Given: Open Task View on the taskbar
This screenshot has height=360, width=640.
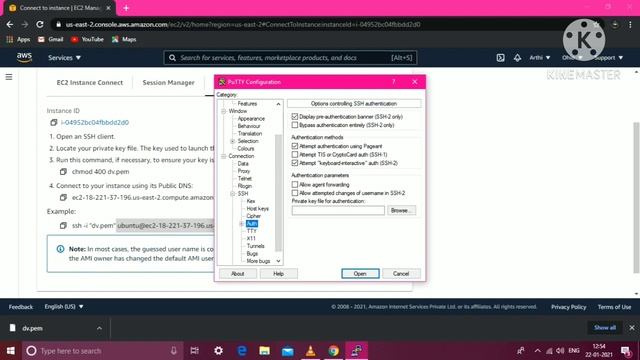Looking at the screenshot, I should coord(195,351).
